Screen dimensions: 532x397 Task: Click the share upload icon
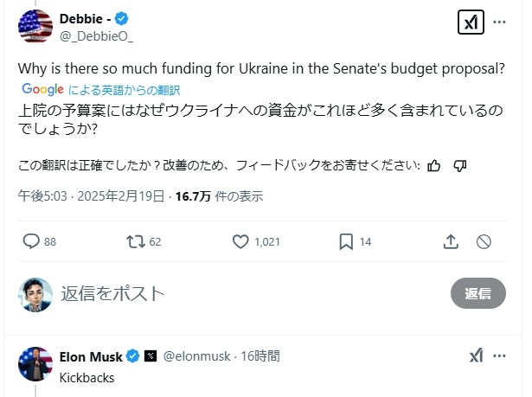point(451,241)
